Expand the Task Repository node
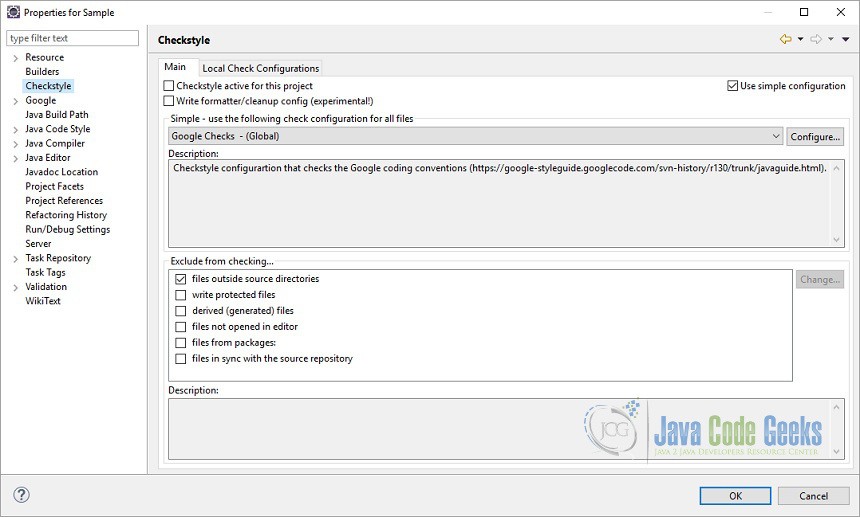This screenshot has width=860, height=517. [15, 258]
